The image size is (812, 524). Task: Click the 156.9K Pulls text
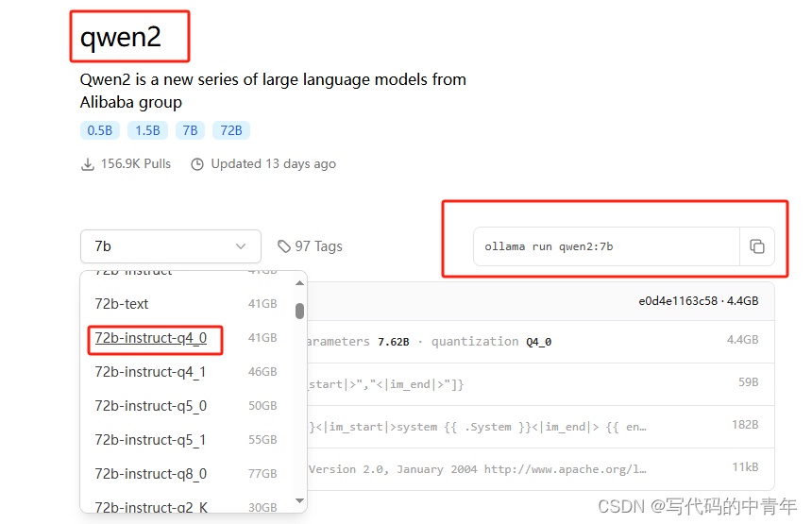click(x=136, y=164)
